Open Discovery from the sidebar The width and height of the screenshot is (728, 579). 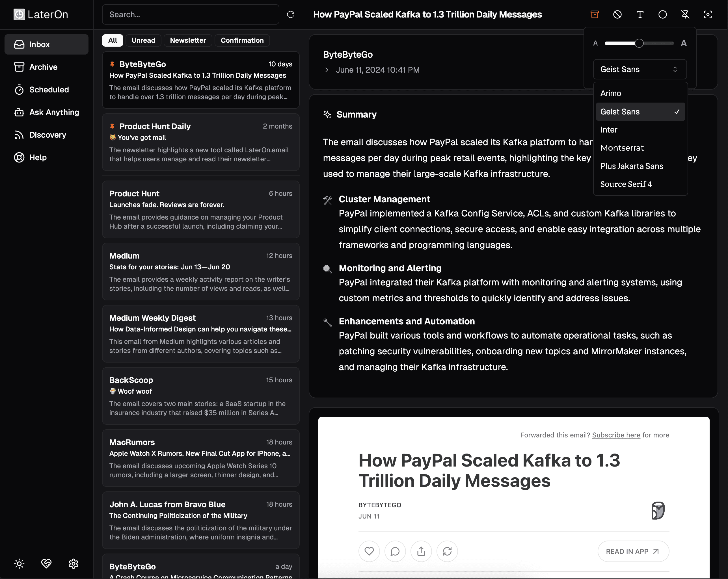point(47,135)
